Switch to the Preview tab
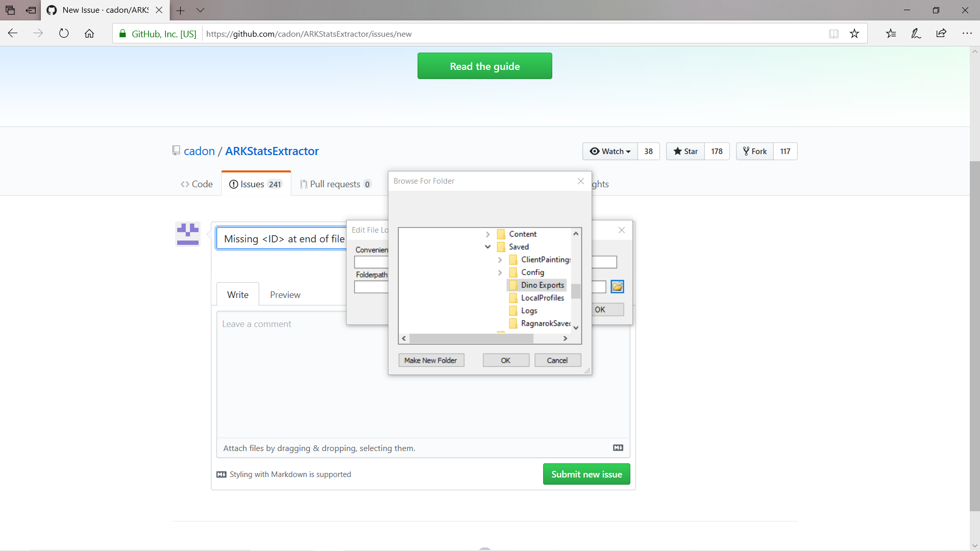980x551 pixels. [x=285, y=294]
